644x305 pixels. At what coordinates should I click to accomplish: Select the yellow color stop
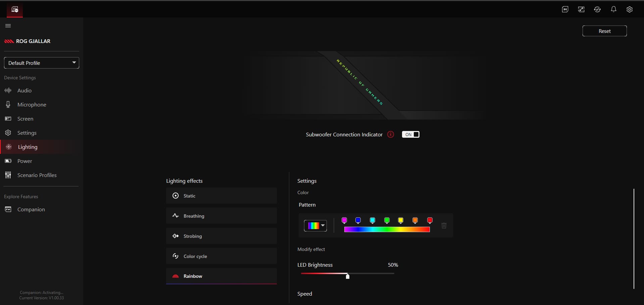click(400, 220)
